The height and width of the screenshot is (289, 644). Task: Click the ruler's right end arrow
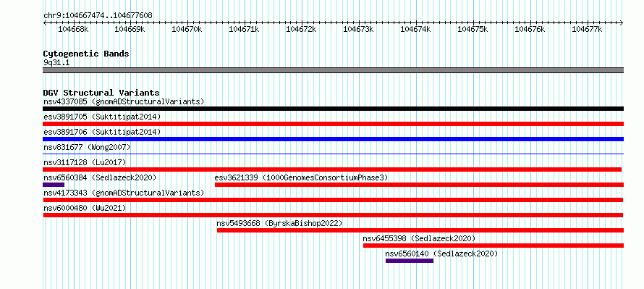(622, 23)
